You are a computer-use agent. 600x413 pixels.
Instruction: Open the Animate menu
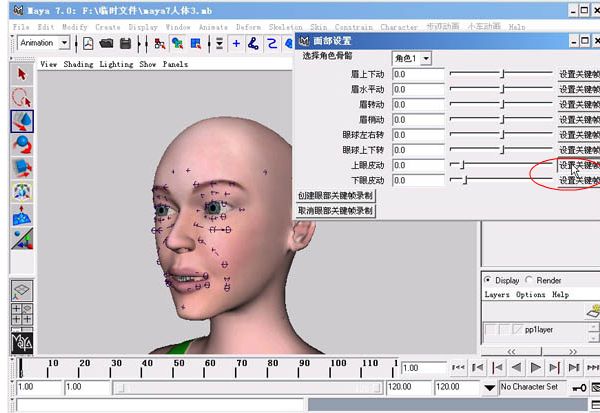tap(213, 27)
